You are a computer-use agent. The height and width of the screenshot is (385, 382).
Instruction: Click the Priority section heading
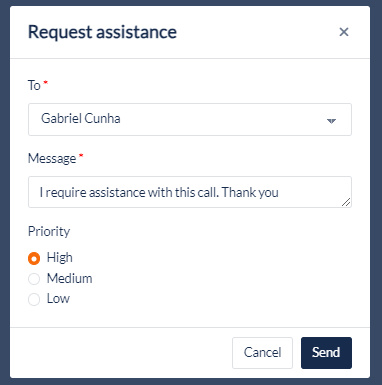click(x=49, y=232)
